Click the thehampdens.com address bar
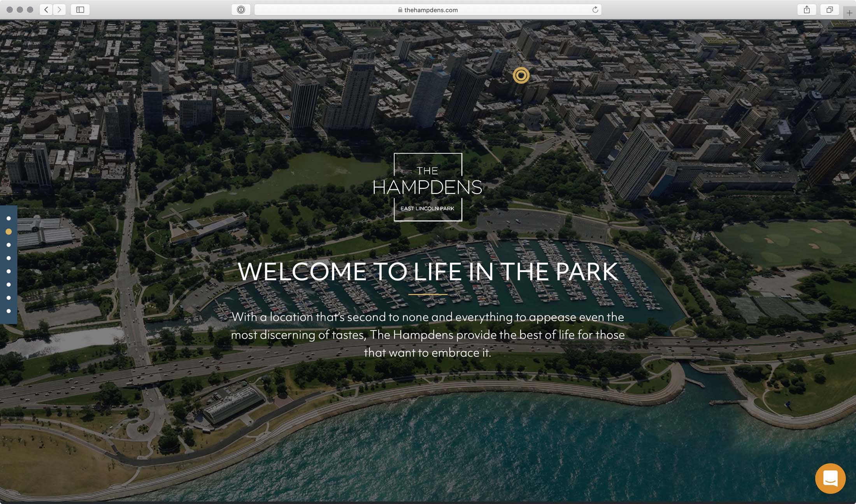Viewport: 856px width, 504px height. 428,10
